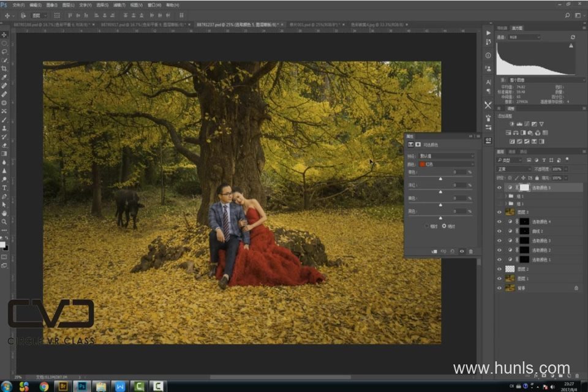The width and height of the screenshot is (588, 392).
Task: Open the 颜色 dropdown showing 红色
Action: (x=445, y=164)
